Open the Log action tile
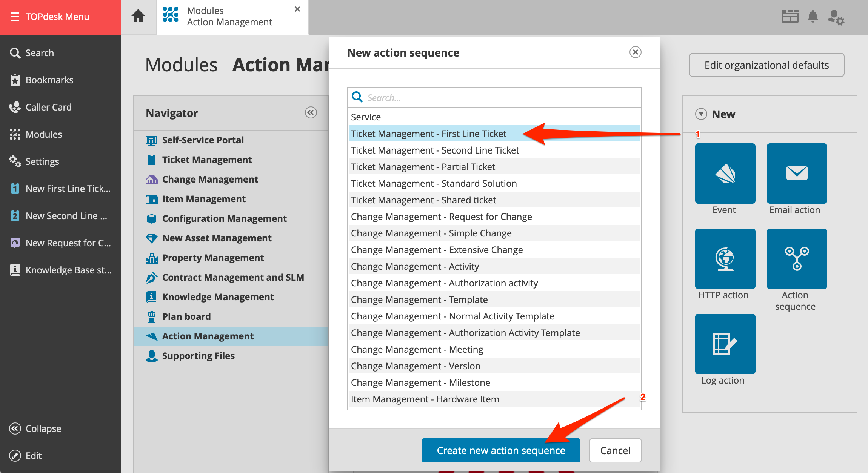The image size is (868, 473). (725, 344)
